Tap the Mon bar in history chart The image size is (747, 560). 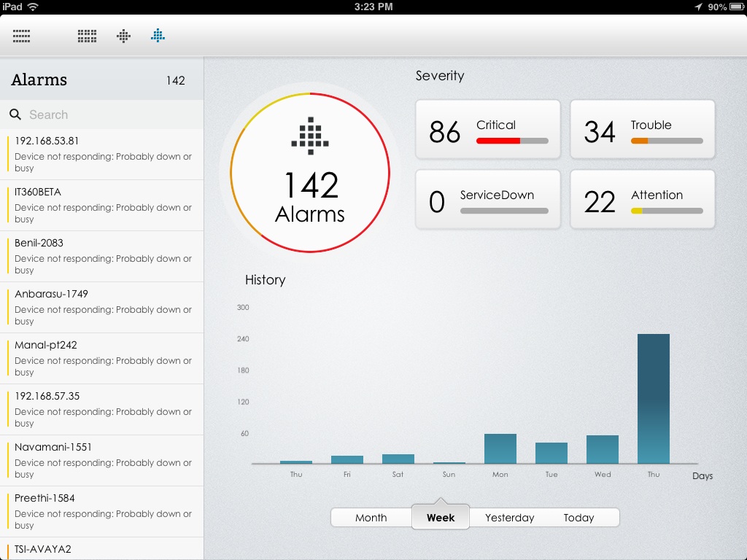(x=500, y=448)
